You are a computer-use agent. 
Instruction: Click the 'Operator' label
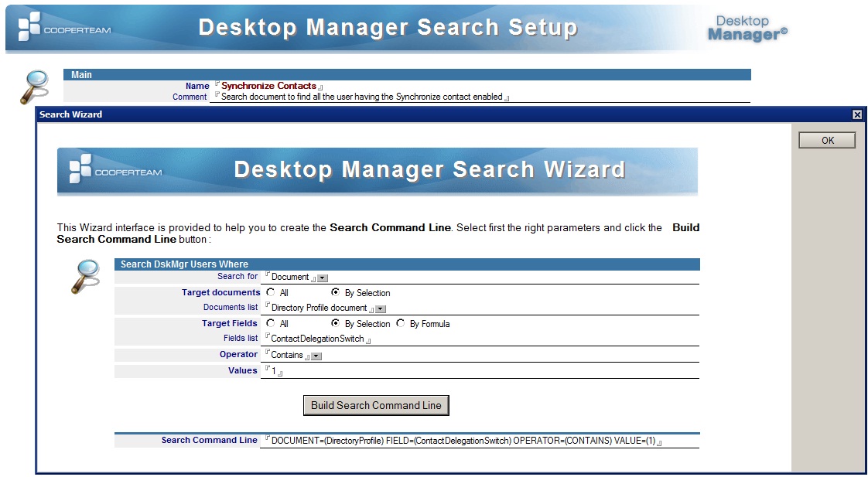238,354
